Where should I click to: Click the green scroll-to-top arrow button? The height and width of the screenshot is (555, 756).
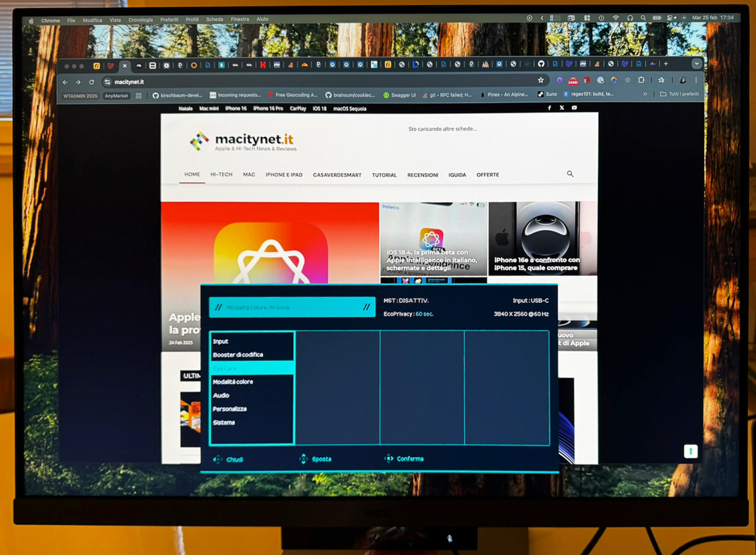pyautogui.click(x=691, y=451)
